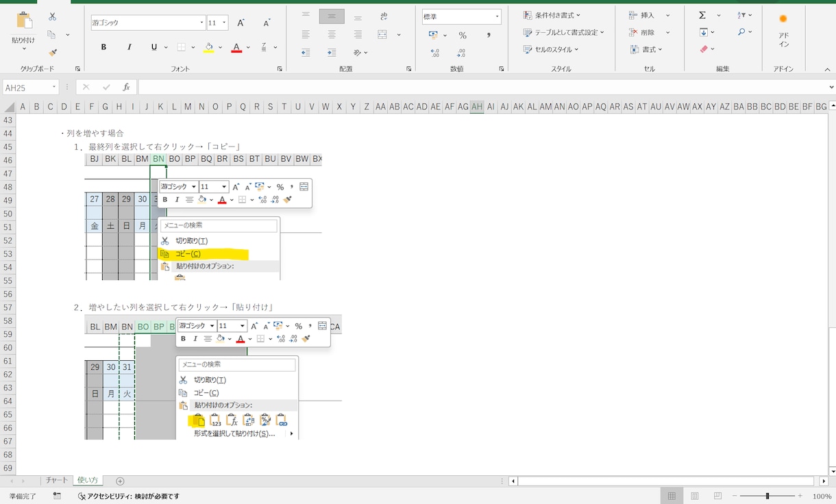Select column header AH
Viewport: 836px width, 504px height.
(477, 107)
